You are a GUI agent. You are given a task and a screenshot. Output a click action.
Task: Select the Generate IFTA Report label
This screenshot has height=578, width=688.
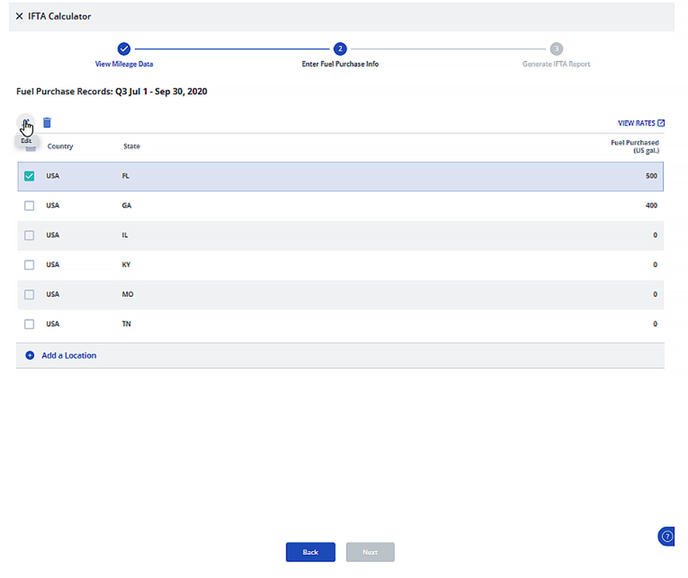(x=556, y=64)
